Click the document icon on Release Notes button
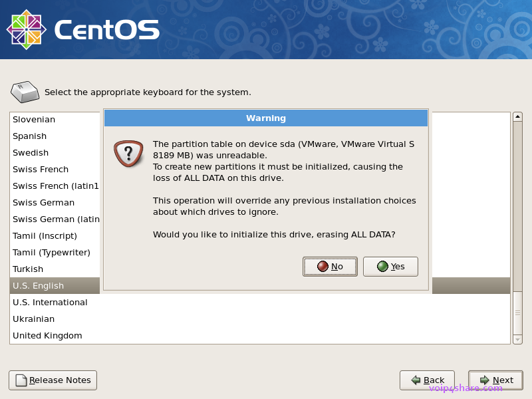The width and height of the screenshot is (532, 399). click(21, 380)
